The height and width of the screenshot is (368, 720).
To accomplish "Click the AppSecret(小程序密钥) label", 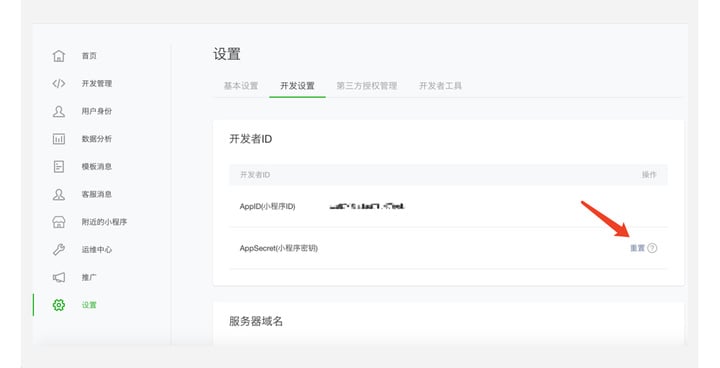I will point(279,248).
